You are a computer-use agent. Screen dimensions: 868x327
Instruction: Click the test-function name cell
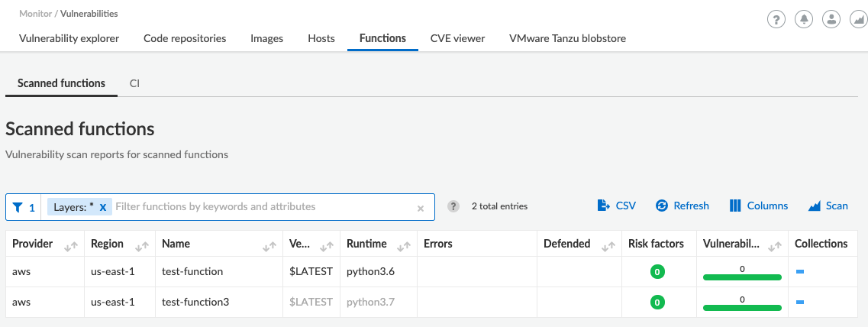(192, 271)
